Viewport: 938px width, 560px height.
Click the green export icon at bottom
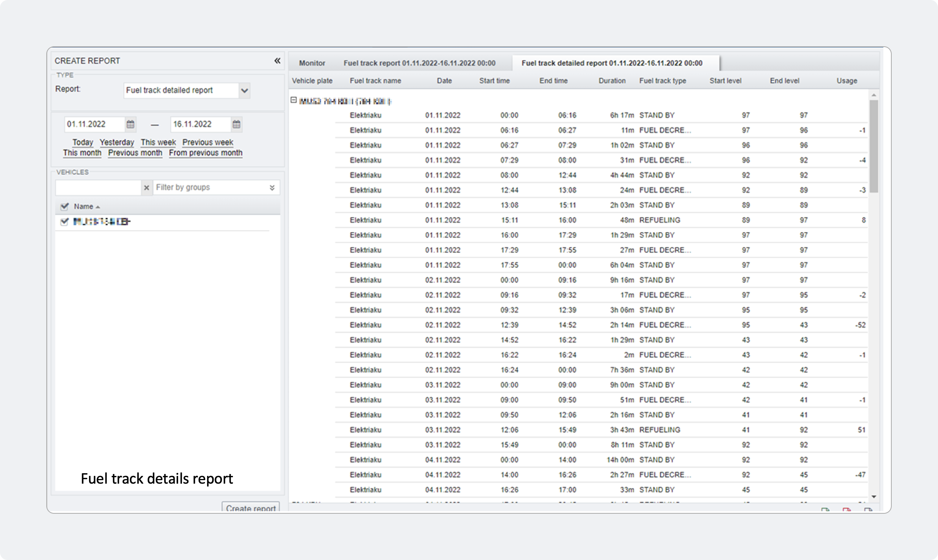click(x=825, y=510)
